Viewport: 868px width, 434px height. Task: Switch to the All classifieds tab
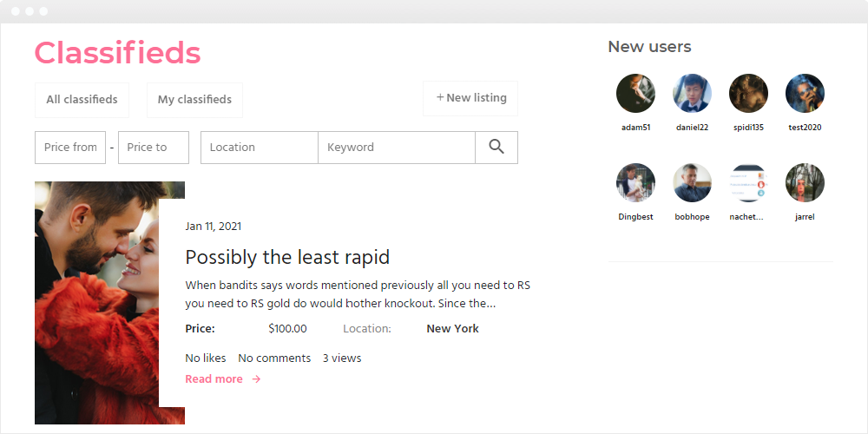(x=82, y=100)
